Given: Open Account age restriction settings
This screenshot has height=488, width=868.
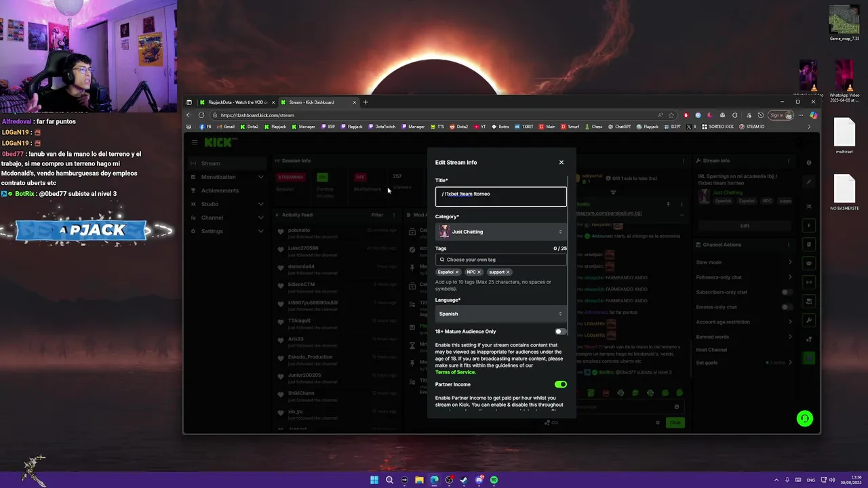Looking at the screenshot, I should point(744,322).
